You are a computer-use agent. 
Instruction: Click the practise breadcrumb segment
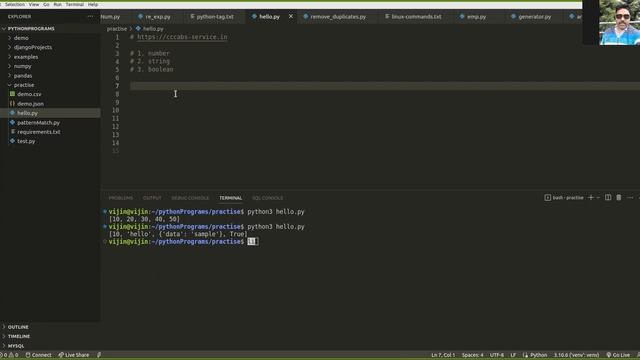(x=117, y=29)
